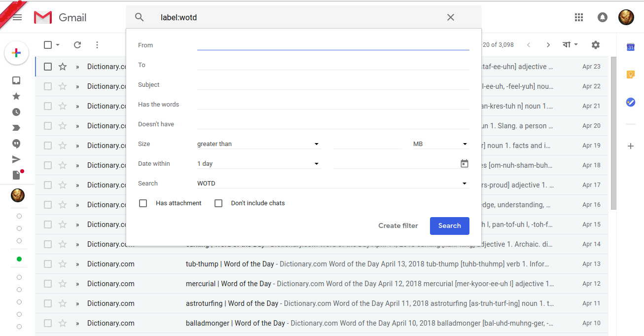Click Create filter
Screen dimensions: 644x336
[x=398, y=226]
